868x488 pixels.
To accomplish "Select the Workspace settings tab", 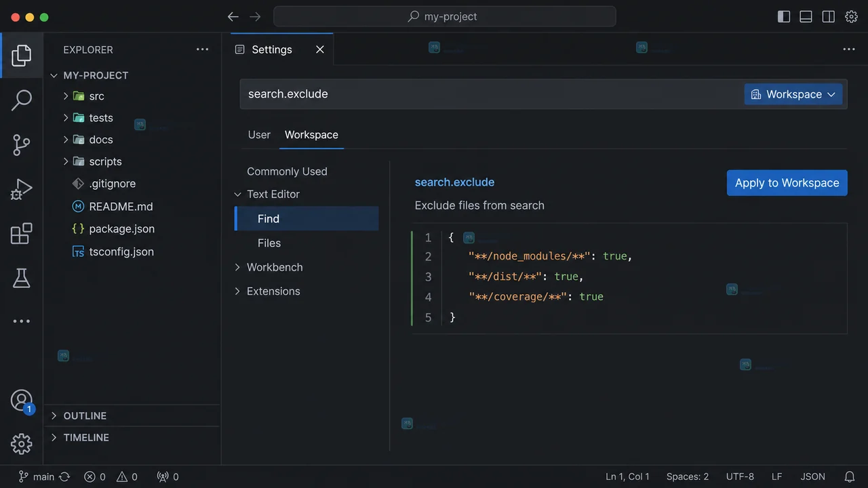I will 311,135.
